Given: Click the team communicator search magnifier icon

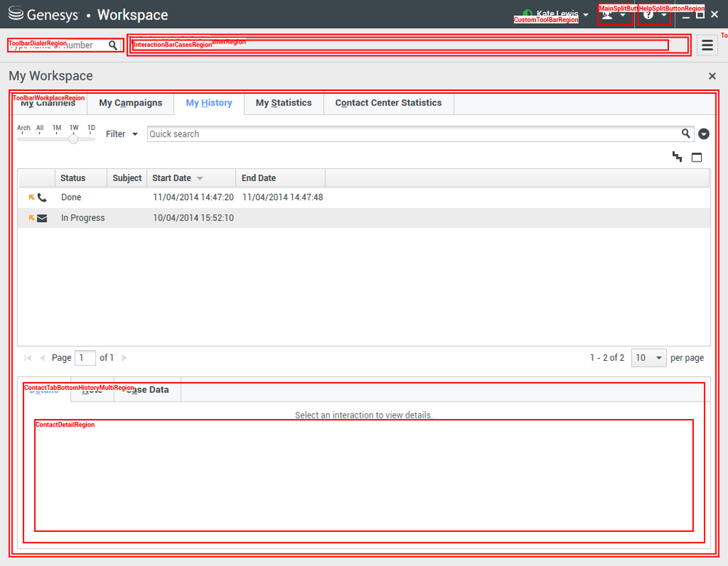Looking at the screenshot, I should click(113, 45).
